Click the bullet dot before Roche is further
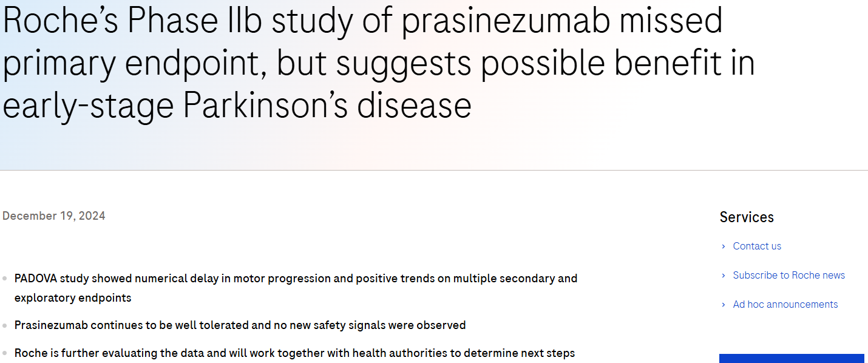Screen dimensions: 868x363 5,353
